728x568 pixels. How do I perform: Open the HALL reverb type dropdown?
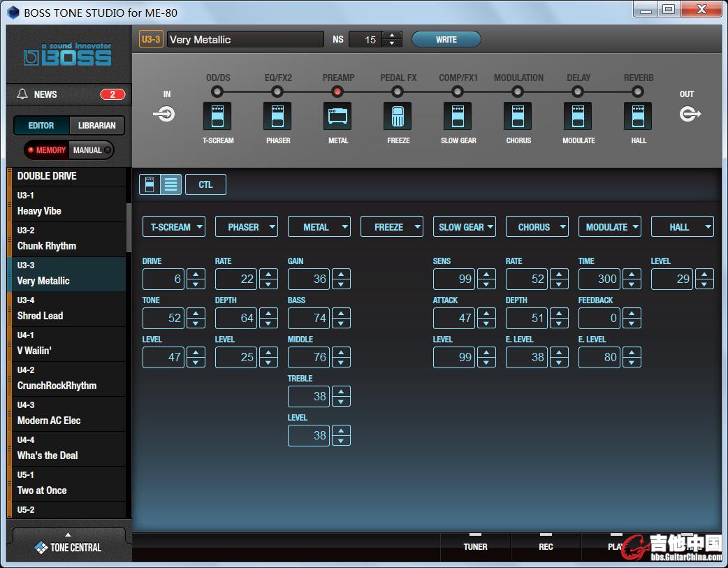click(x=683, y=227)
